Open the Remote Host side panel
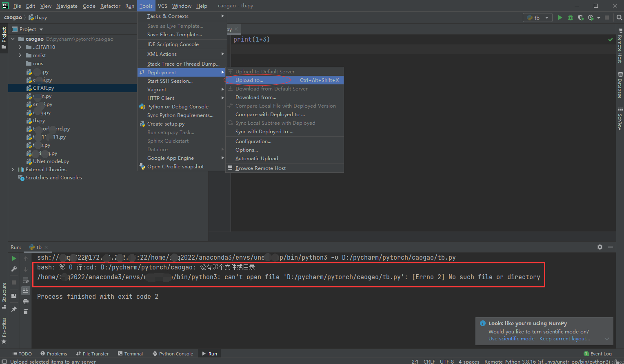The image size is (624, 364). point(620,46)
